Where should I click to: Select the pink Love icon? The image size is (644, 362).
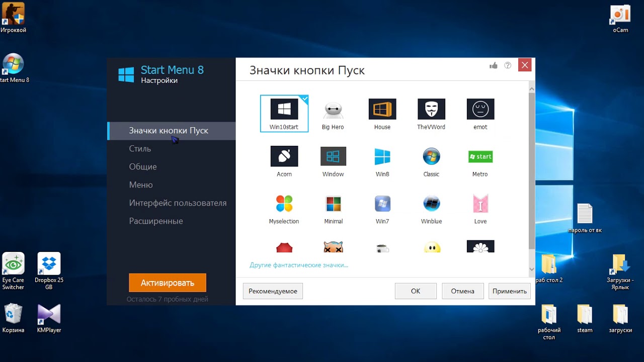(x=480, y=208)
